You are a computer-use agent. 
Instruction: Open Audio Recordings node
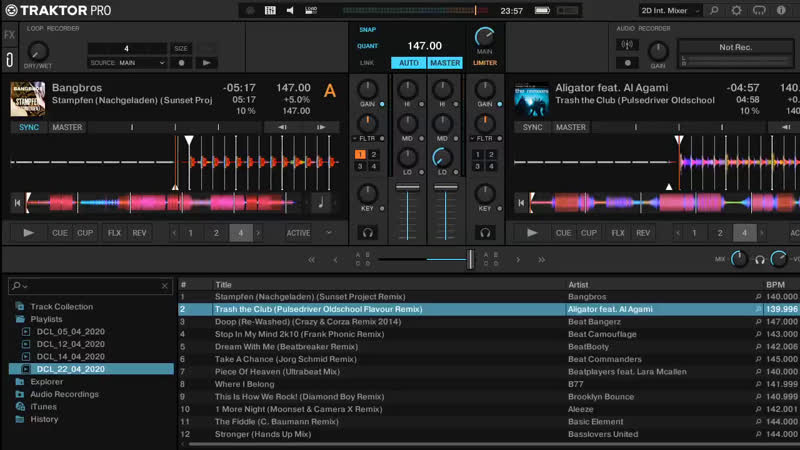[x=64, y=394]
